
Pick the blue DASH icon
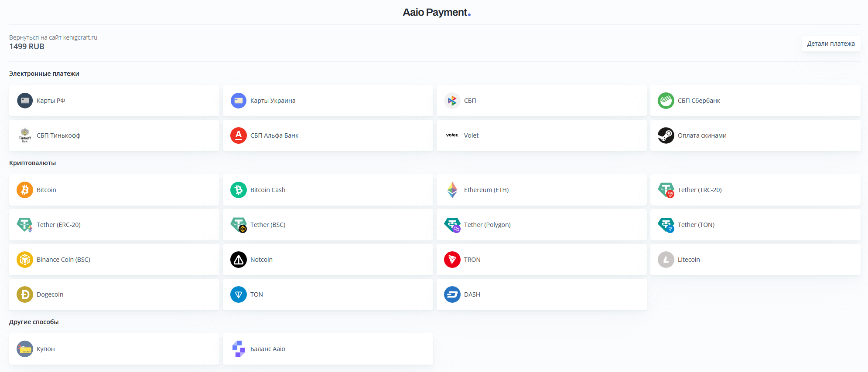(452, 294)
